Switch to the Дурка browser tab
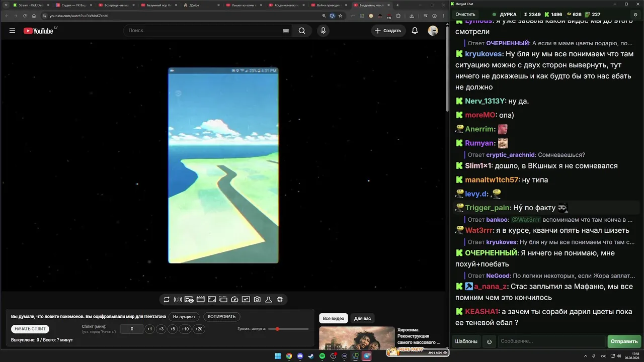The height and width of the screenshot is (362, 644). pos(201,5)
